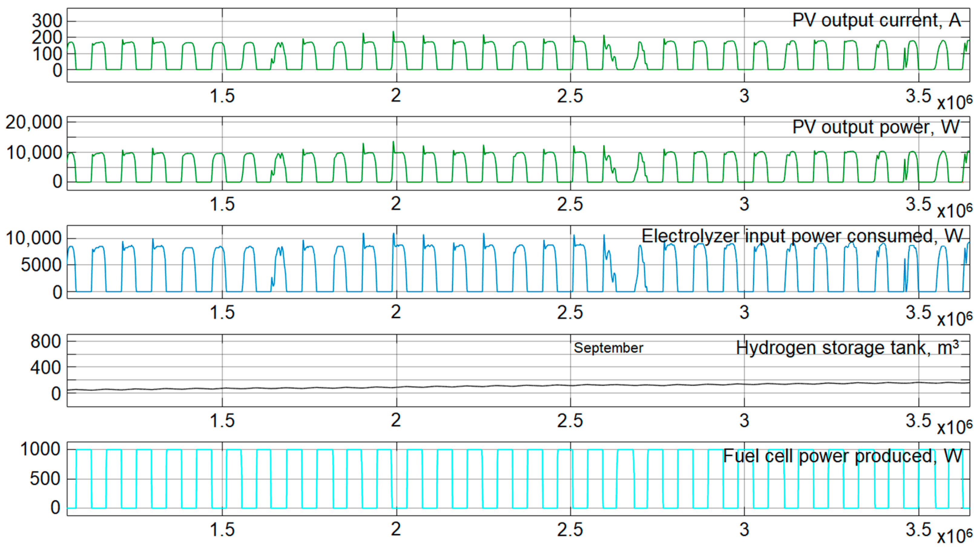
Task: Click the 500 tick on fuel cell axis
Action: pos(45,479)
